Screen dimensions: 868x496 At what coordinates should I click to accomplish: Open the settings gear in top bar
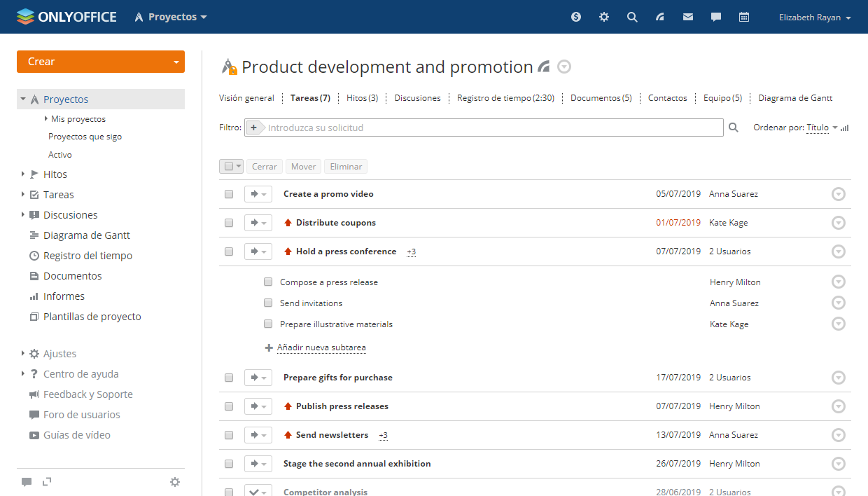(604, 17)
